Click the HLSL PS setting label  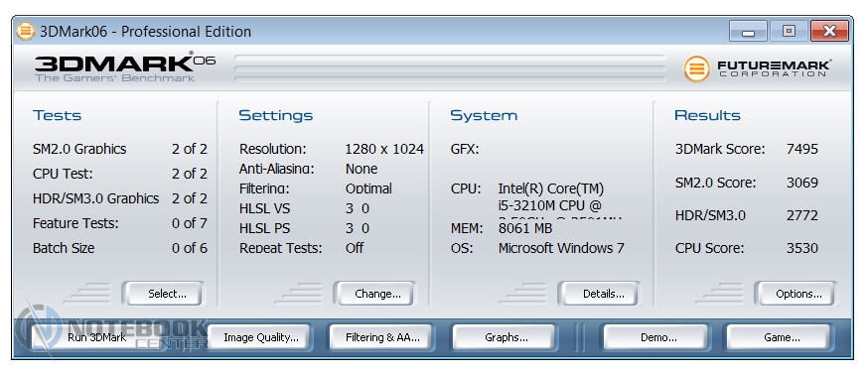point(264,228)
